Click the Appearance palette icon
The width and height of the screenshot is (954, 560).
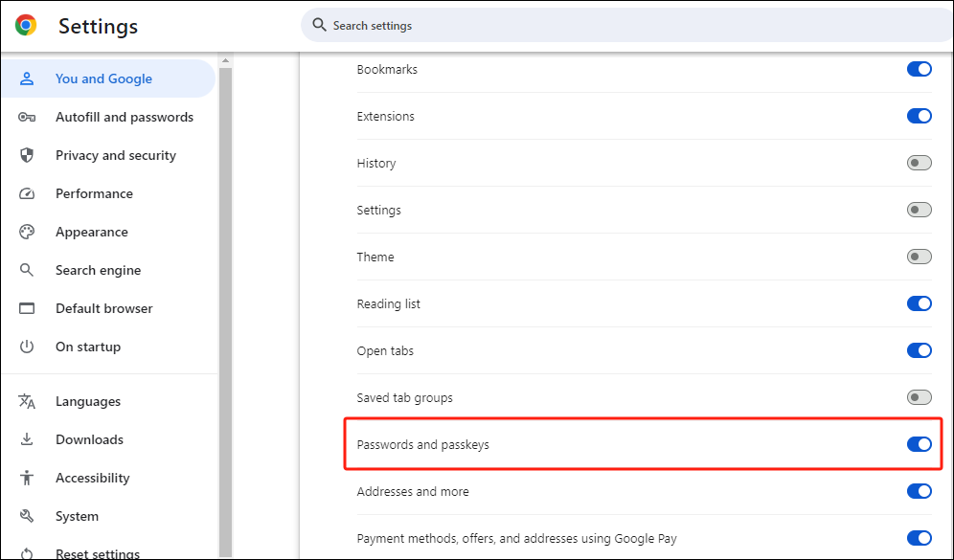click(x=27, y=232)
